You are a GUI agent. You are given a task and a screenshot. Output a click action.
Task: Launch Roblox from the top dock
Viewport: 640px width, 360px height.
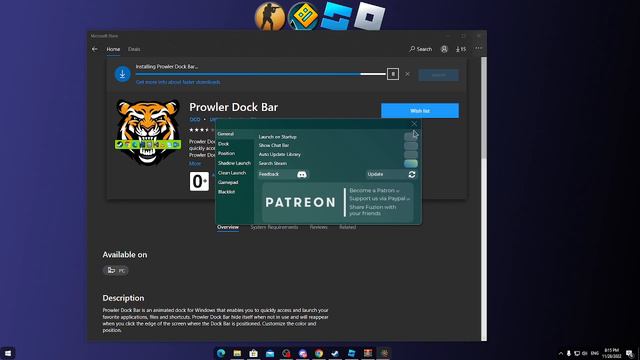pyautogui.click(x=369, y=17)
